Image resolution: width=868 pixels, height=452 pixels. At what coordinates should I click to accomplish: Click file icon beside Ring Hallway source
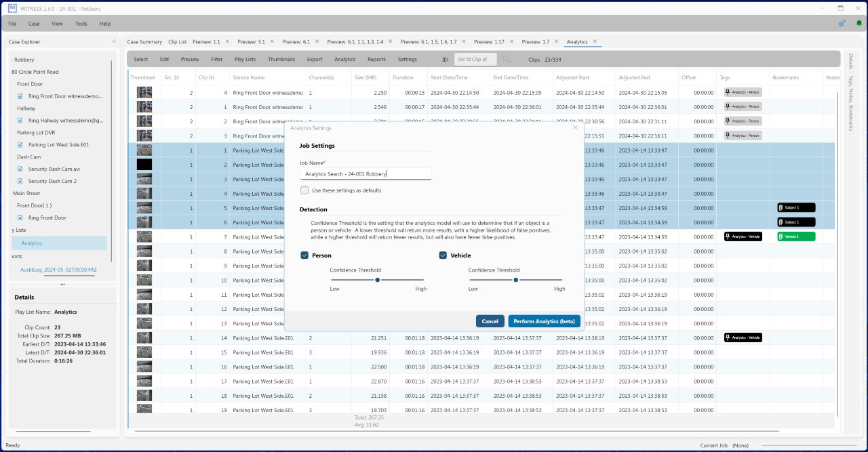point(20,121)
